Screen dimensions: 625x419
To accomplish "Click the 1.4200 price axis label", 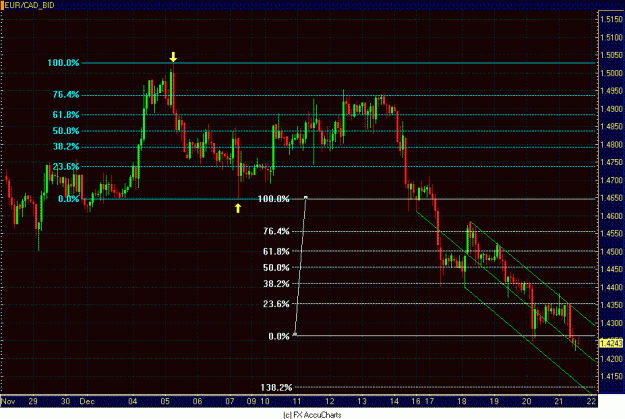I will (611, 359).
